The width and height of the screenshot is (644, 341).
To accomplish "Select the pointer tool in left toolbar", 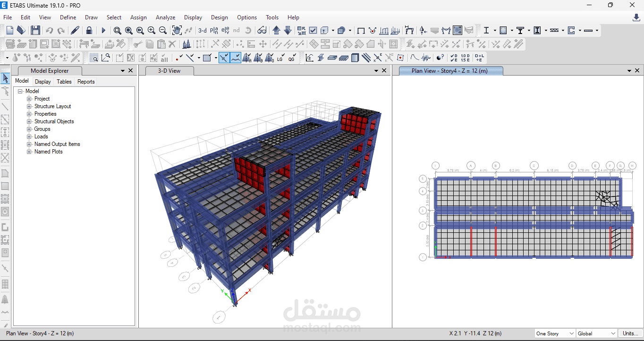I will tap(5, 78).
